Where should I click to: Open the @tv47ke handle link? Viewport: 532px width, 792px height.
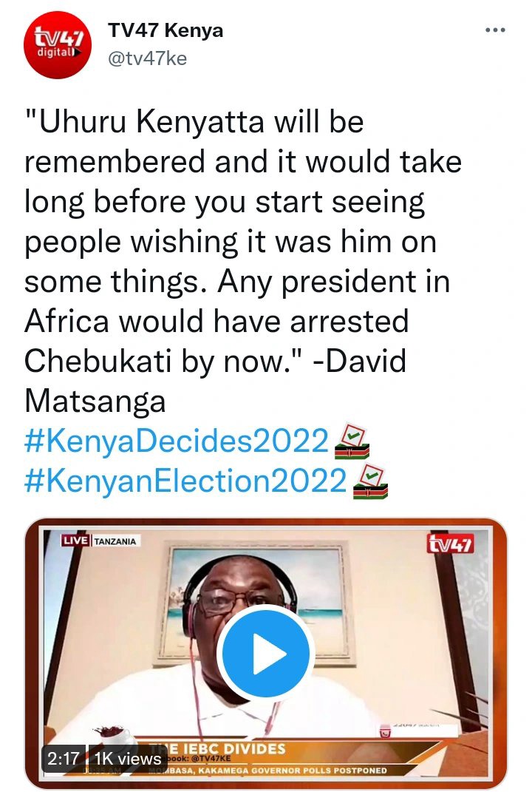147,58
